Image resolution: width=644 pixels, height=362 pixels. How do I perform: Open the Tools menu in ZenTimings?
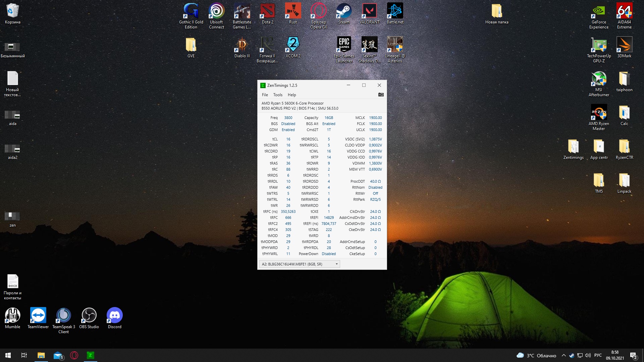coord(278,95)
